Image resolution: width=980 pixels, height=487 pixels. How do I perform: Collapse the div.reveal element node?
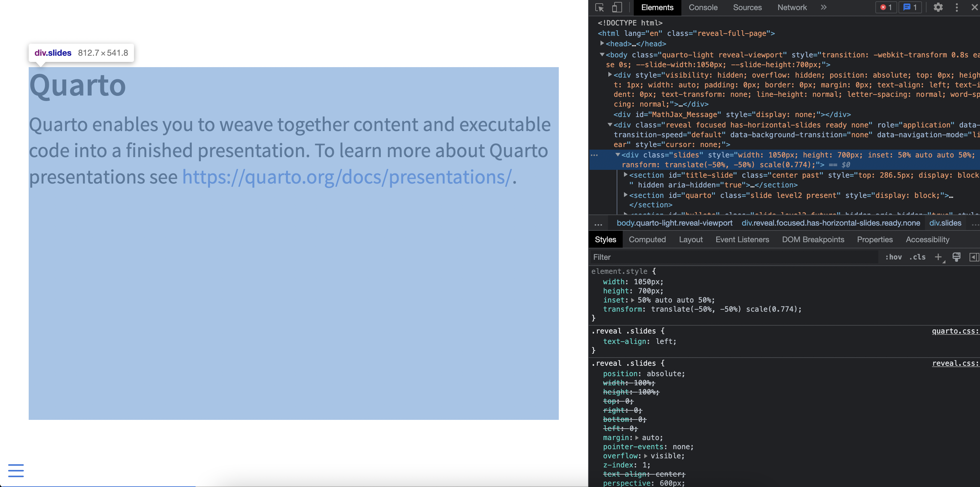(610, 125)
